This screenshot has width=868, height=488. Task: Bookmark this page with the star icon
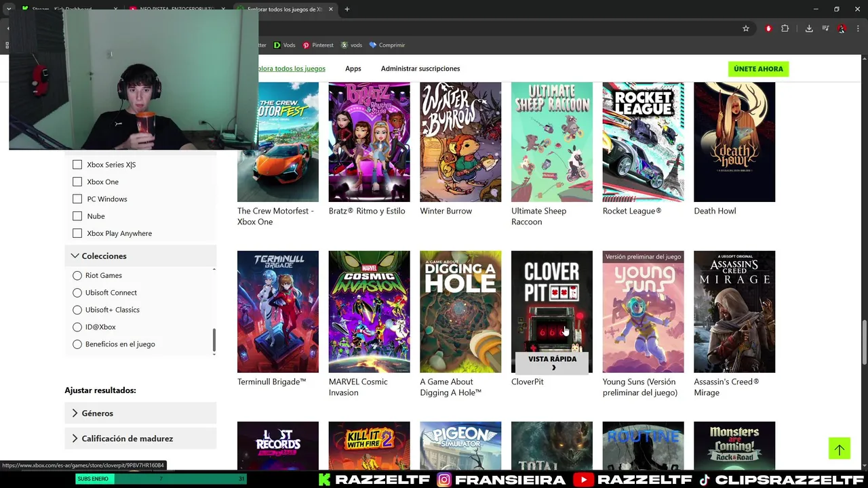746,28
